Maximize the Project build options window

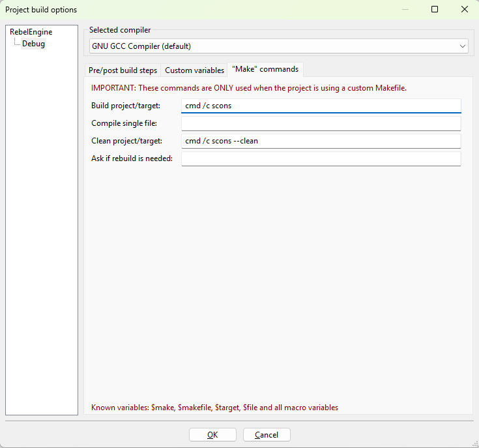435,10
